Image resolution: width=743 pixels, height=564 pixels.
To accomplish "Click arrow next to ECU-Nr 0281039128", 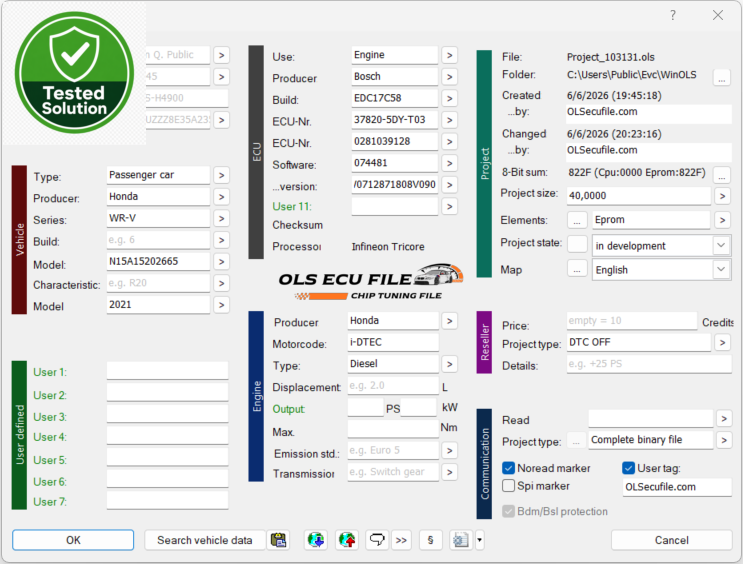I will tap(449, 142).
